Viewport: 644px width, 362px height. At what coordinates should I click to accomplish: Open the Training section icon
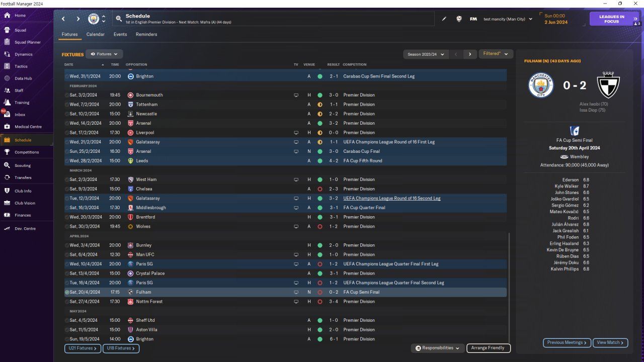pos(7,103)
